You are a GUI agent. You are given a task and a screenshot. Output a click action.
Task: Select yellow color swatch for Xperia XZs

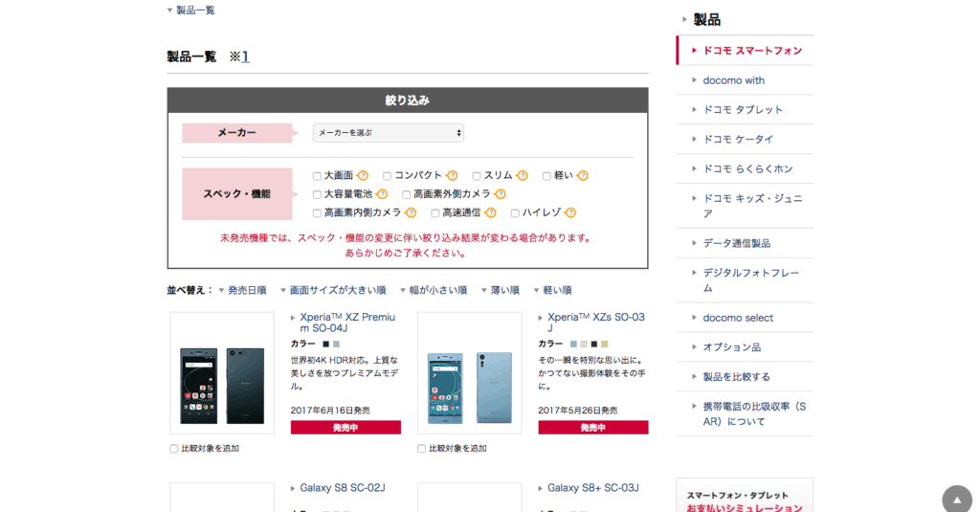point(605,344)
